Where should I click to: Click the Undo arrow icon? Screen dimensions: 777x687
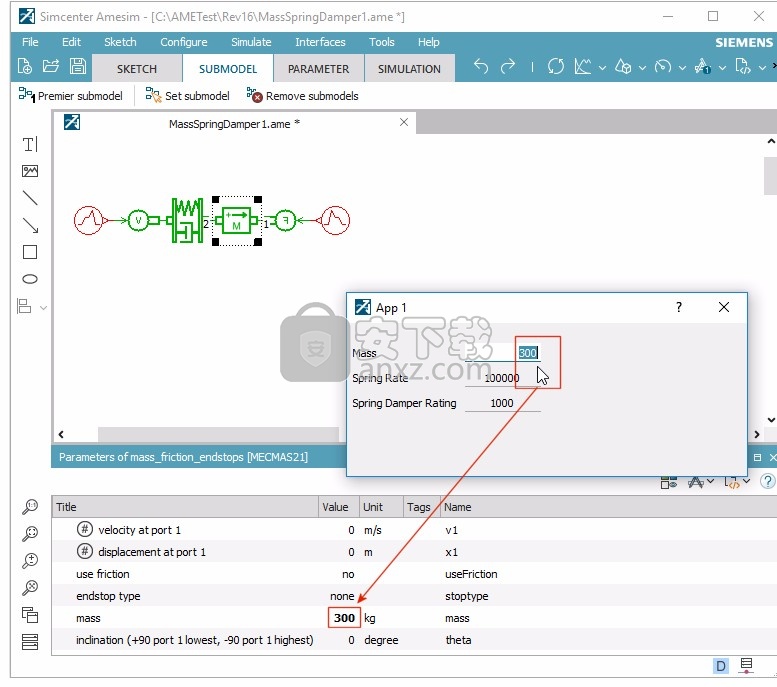[x=481, y=66]
